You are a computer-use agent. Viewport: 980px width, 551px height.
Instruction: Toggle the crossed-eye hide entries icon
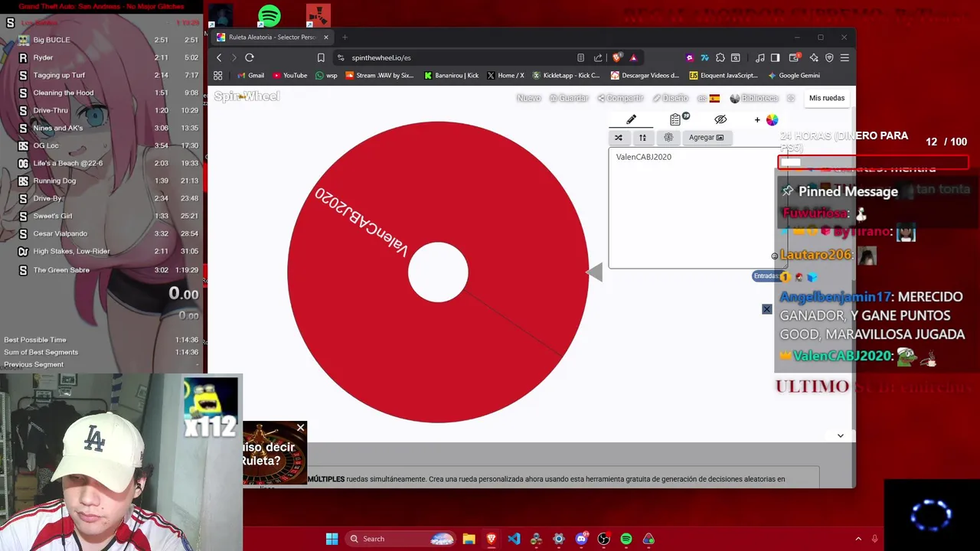click(720, 119)
